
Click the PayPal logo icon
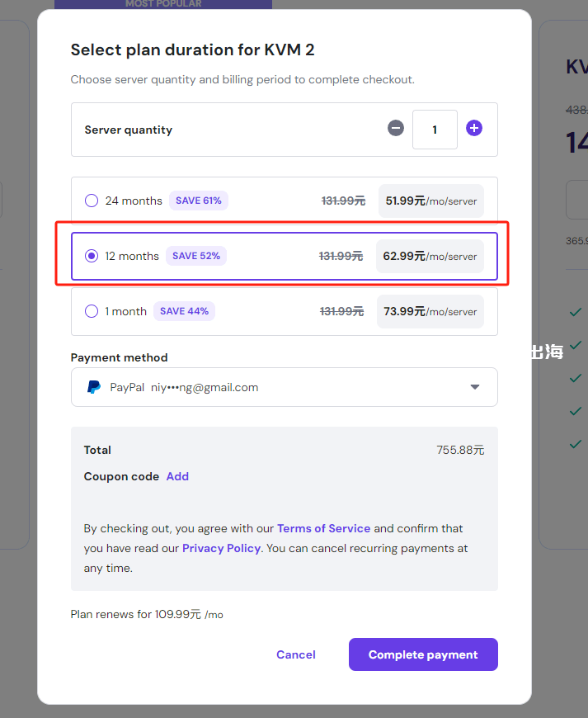click(x=94, y=387)
